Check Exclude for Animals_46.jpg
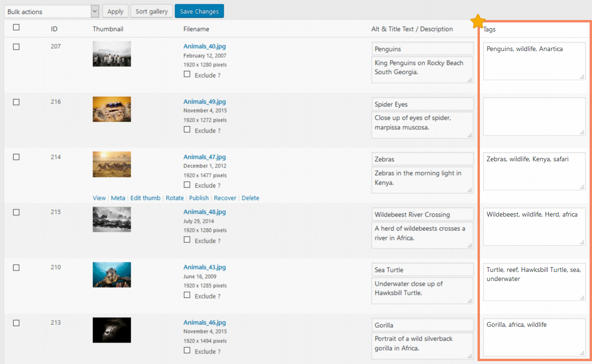This screenshot has height=364, width=592. tap(187, 351)
